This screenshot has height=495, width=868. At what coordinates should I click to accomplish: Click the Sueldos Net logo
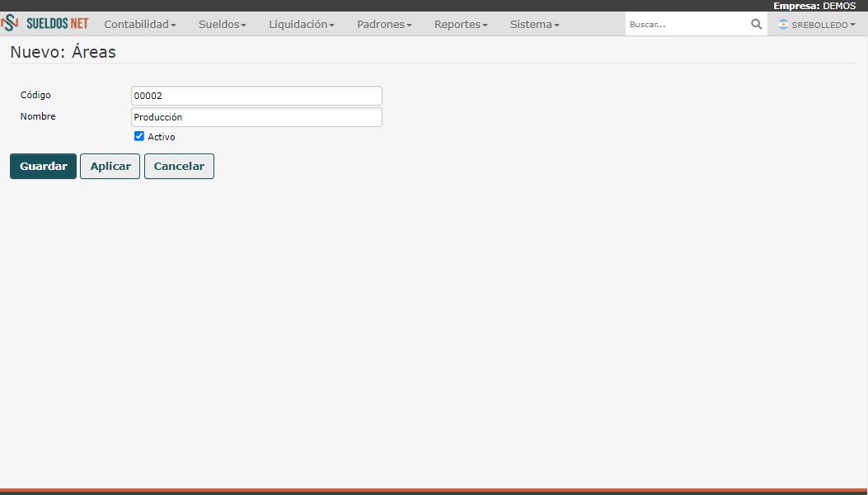coord(45,23)
